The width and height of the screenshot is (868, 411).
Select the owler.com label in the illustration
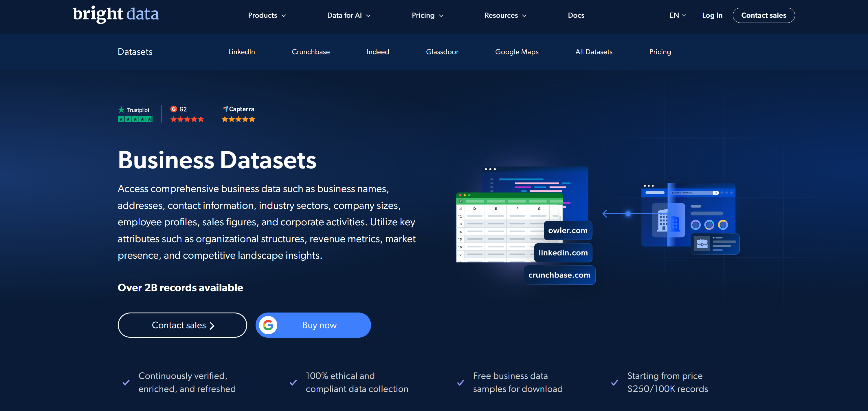tap(568, 231)
